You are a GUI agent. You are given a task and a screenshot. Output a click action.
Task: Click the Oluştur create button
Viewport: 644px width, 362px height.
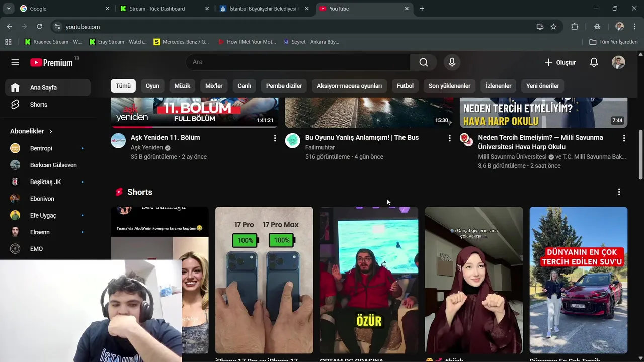click(559, 62)
